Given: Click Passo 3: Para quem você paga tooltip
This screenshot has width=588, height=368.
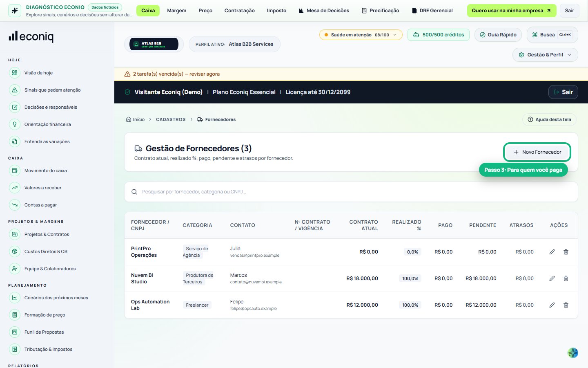Looking at the screenshot, I should pos(523,170).
